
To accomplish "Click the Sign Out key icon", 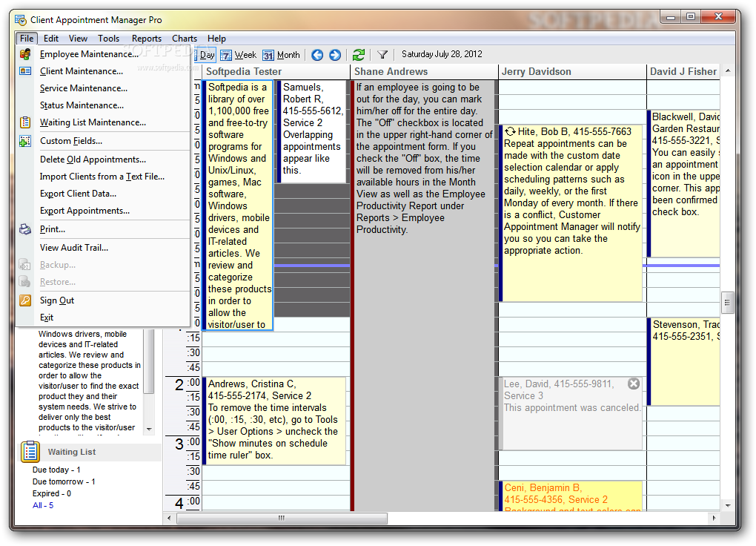I will [x=25, y=300].
